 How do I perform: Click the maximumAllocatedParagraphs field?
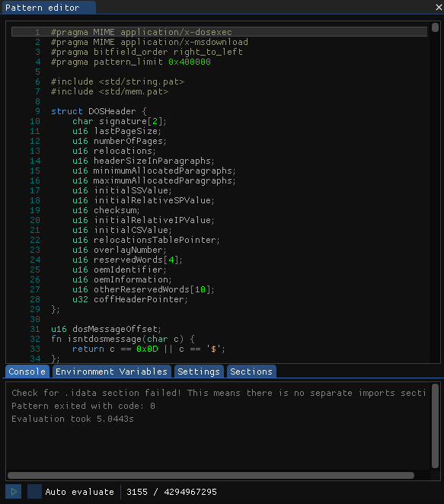[154, 180]
